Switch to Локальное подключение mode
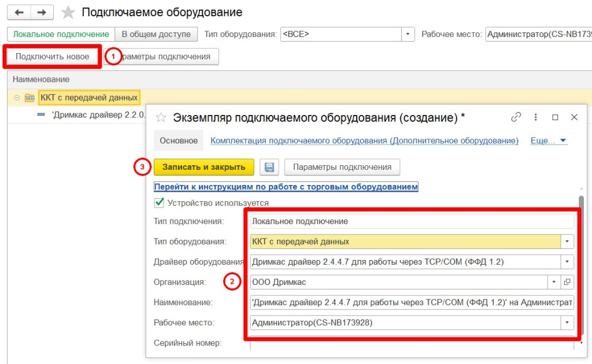Viewport: 592px width, 364px height. (61, 34)
